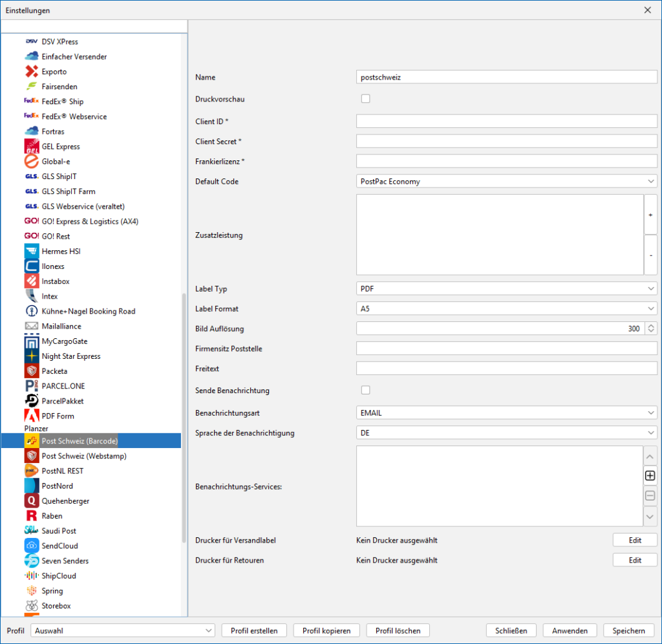
Task: Open the Profil Auswahl dropdown
Action: [122, 630]
